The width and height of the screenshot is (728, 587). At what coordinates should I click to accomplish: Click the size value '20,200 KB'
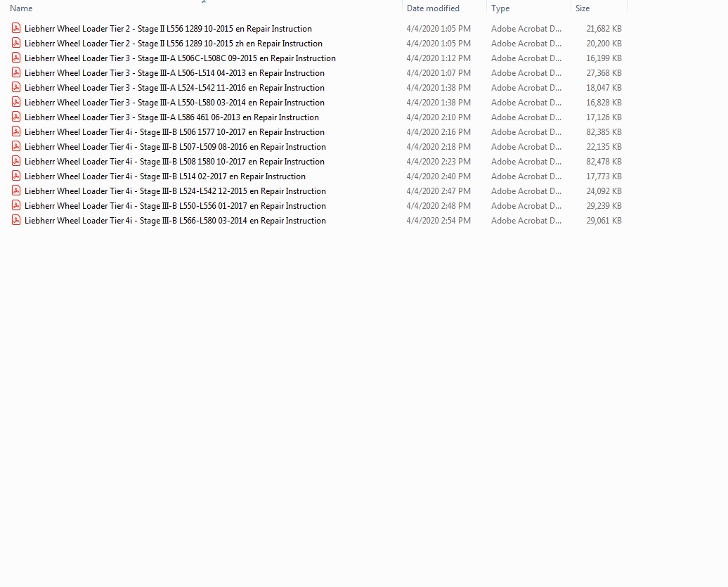[604, 44]
